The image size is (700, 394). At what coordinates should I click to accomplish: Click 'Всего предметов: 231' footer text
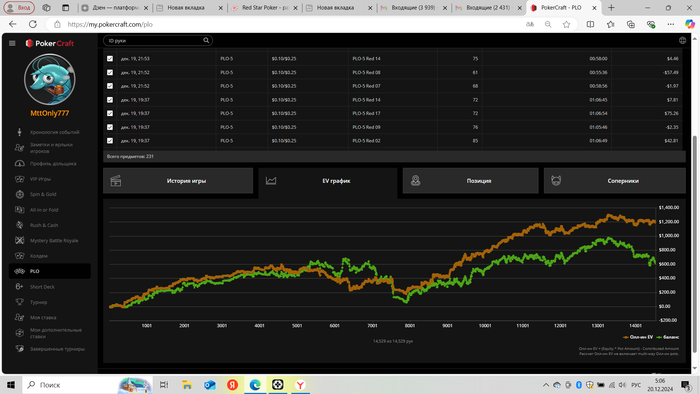click(130, 157)
